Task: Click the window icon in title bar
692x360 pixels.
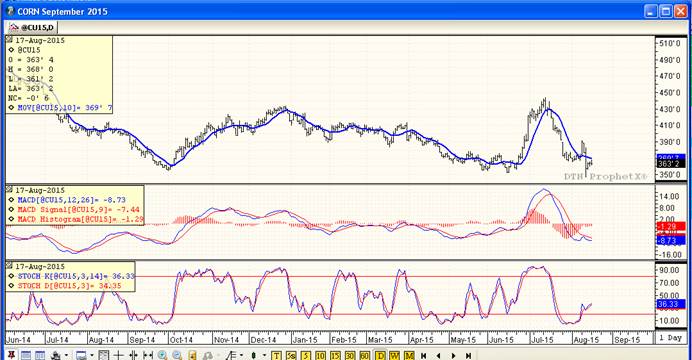Action: point(10,11)
